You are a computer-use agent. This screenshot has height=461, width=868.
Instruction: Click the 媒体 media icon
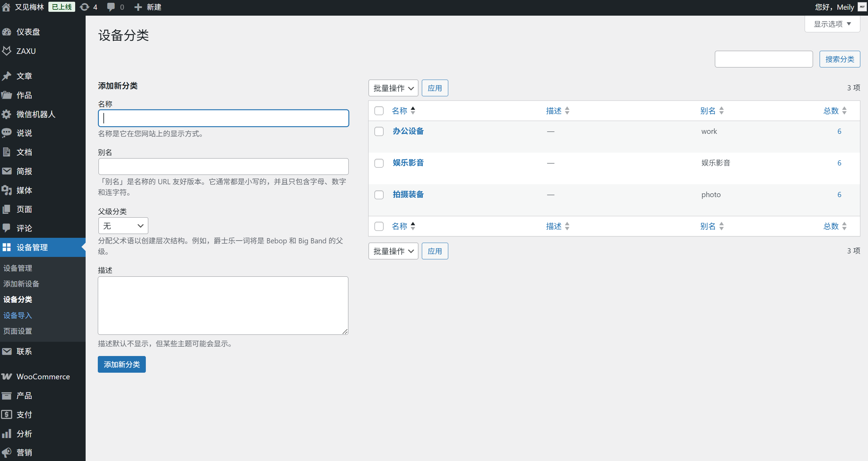7,191
